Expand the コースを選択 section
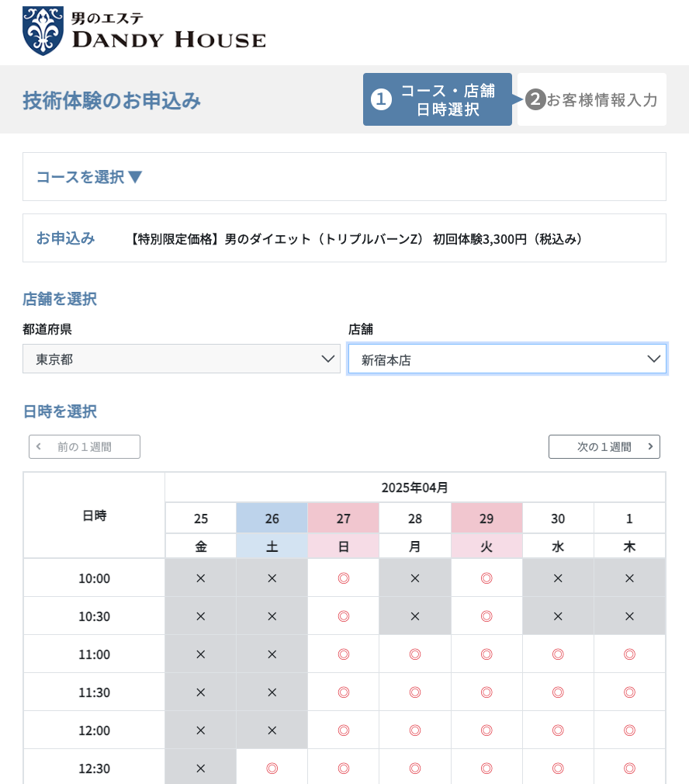 point(90,177)
